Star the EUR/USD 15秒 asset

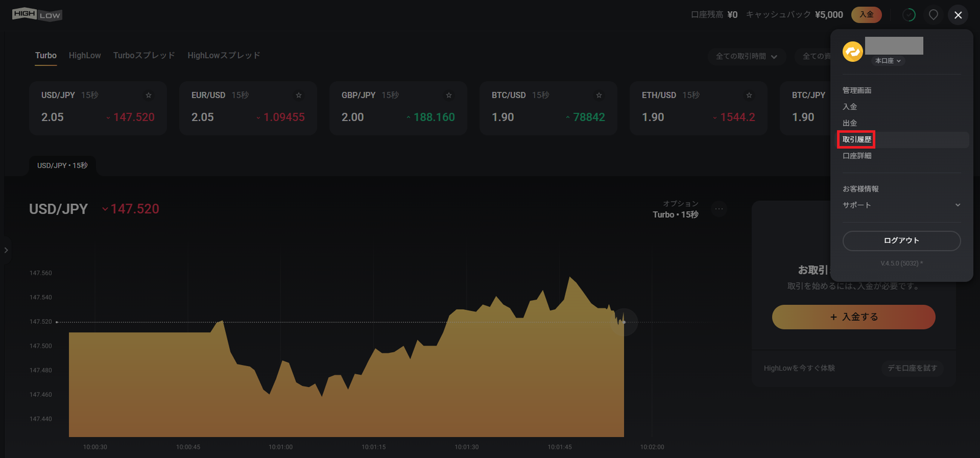[x=299, y=95]
